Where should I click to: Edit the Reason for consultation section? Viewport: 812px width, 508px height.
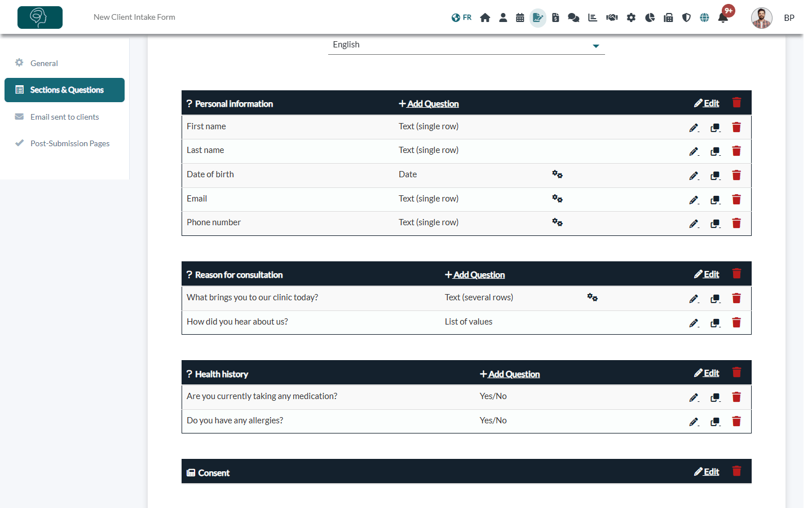tap(707, 274)
